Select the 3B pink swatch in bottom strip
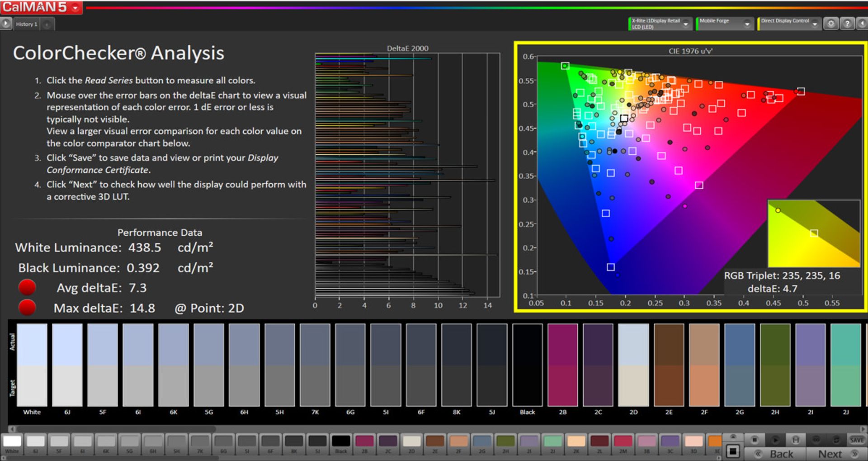868x461 pixels. pyautogui.click(x=646, y=444)
